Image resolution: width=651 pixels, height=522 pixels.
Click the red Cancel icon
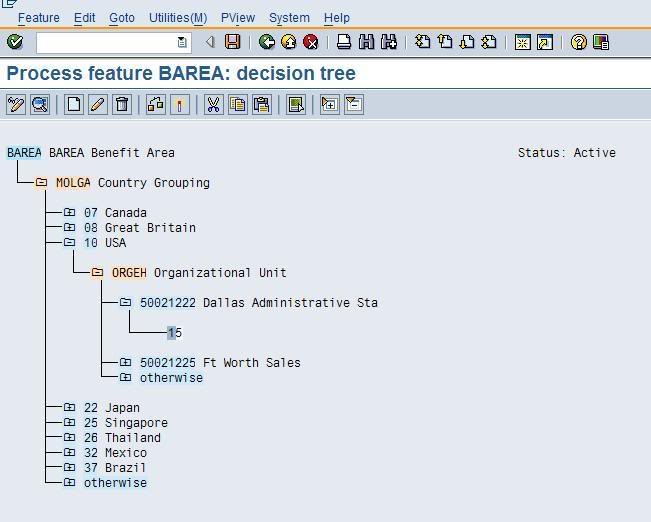311,42
